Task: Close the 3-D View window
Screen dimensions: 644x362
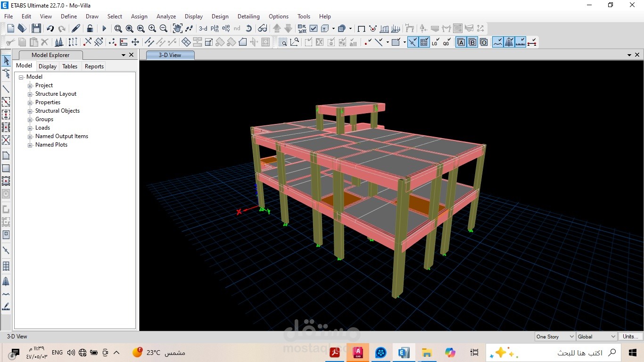Action: [x=637, y=55]
